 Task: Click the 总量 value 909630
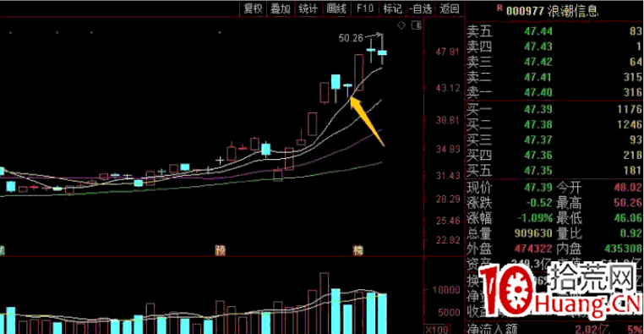tap(533, 233)
